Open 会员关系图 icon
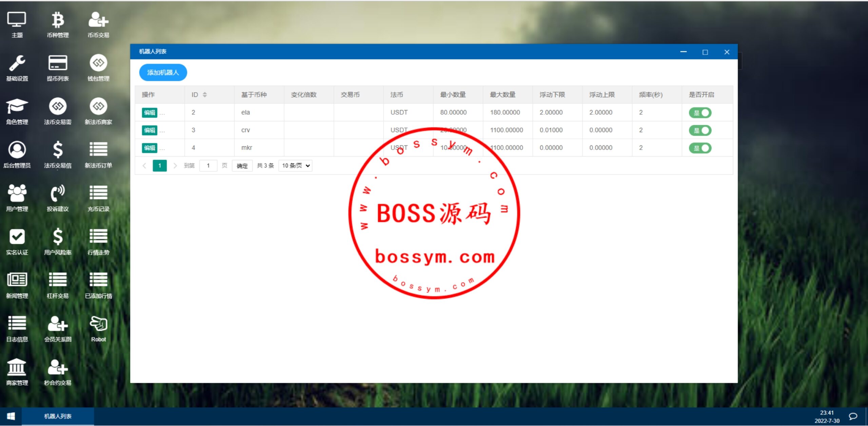 [x=58, y=329]
